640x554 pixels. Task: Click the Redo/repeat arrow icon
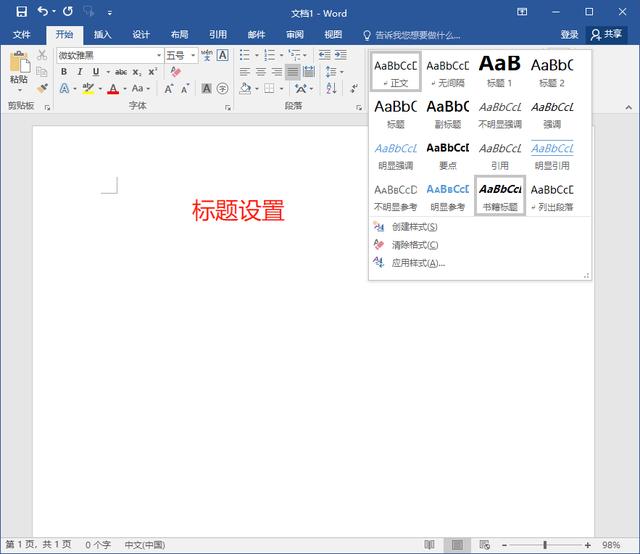click(x=68, y=11)
